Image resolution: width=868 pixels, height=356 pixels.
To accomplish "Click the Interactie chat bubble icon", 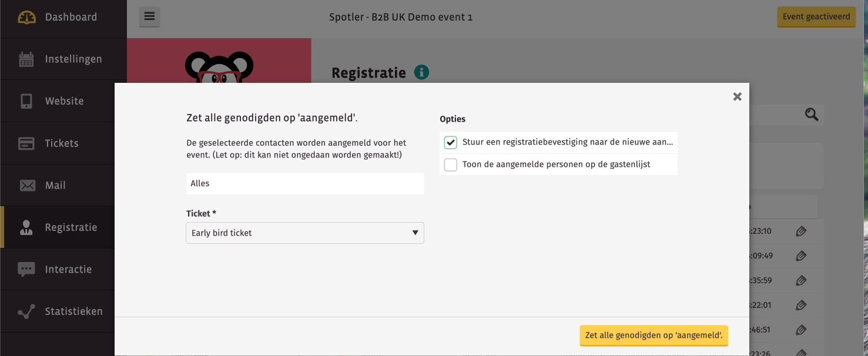I will [26, 270].
